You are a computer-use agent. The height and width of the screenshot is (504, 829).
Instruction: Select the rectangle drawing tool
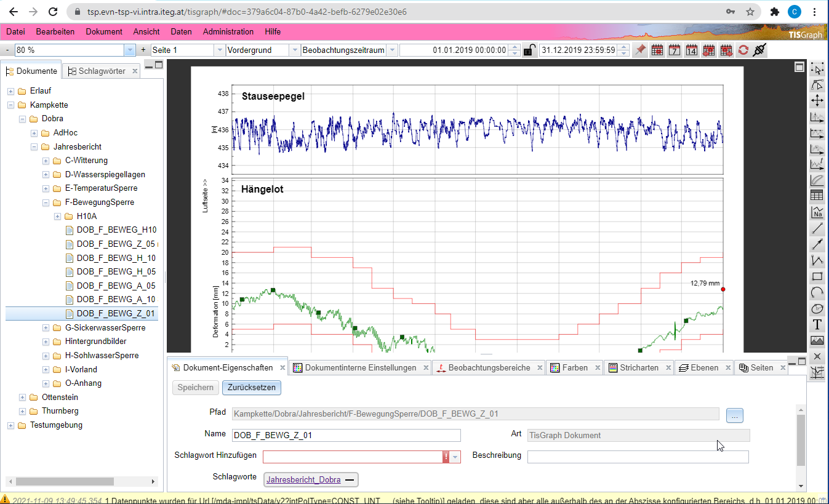[817, 276]
